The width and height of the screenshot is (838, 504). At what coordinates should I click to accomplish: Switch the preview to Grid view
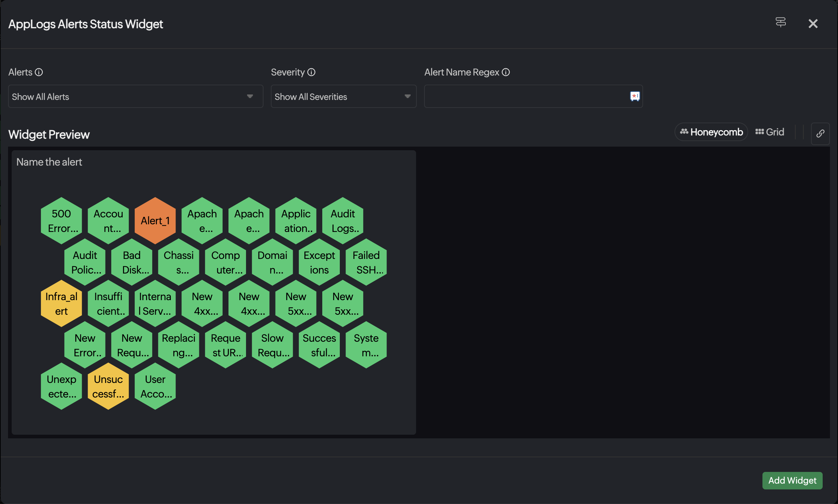[x=770, y=132]
